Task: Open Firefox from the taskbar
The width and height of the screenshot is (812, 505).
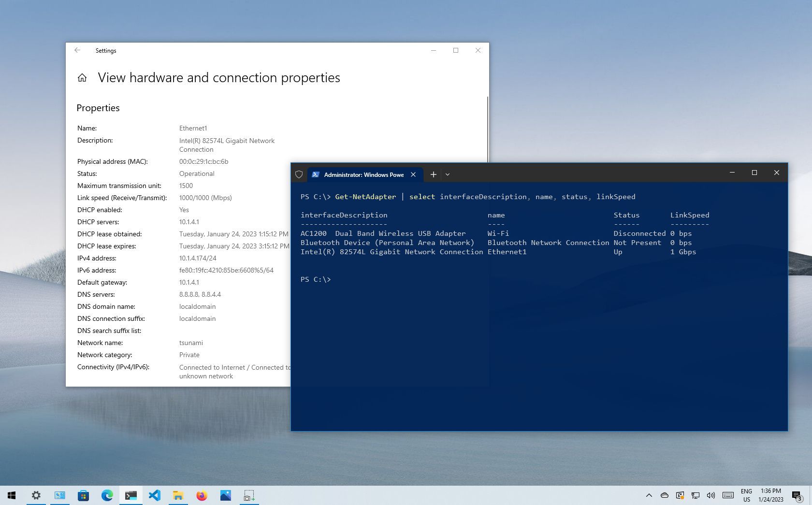Action: 202,495
